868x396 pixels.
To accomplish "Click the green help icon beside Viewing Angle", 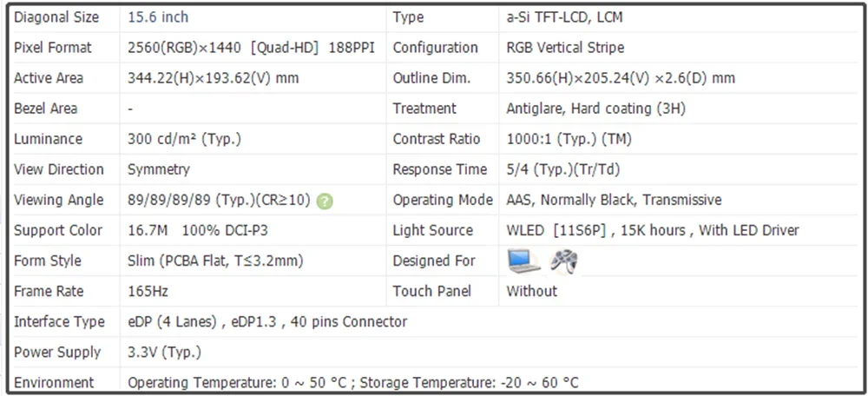I will pos(325,201).
